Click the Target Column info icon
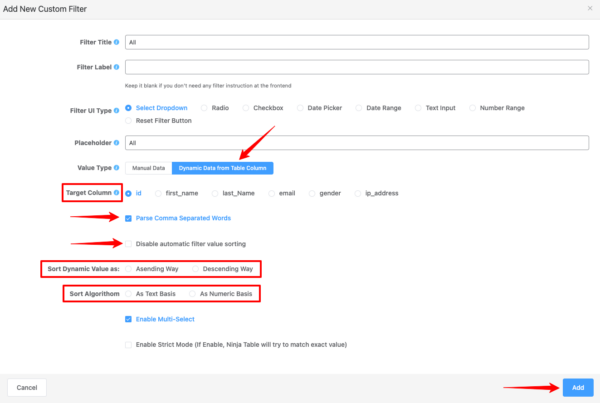The height and width of the screenshot is (403, 600). [x=116, y=193]
